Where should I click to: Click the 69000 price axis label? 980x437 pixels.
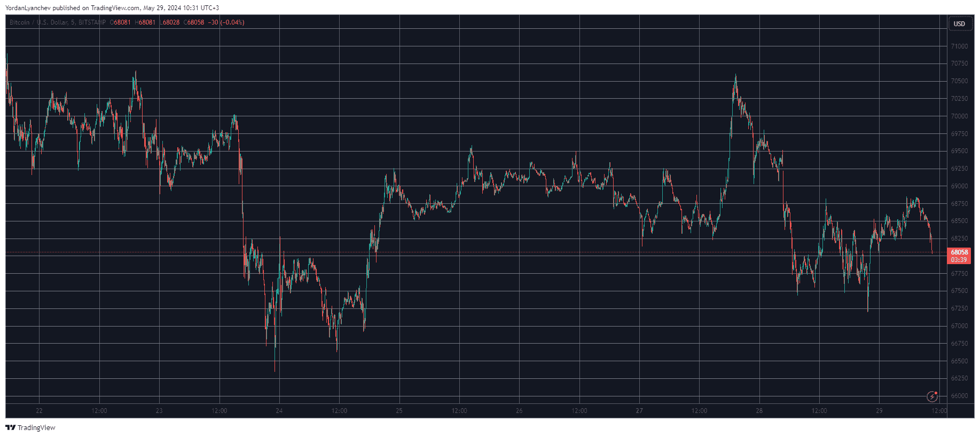[x=959, y=186]
